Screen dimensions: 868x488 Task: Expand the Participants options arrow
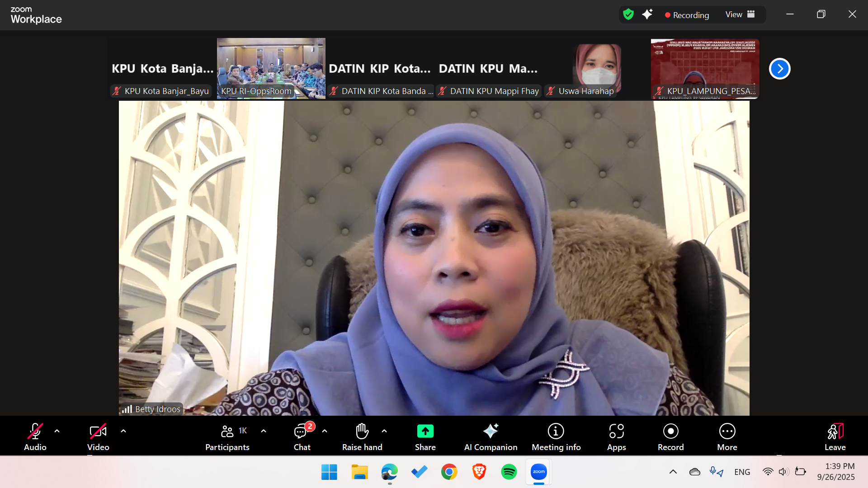pos(264,431)
